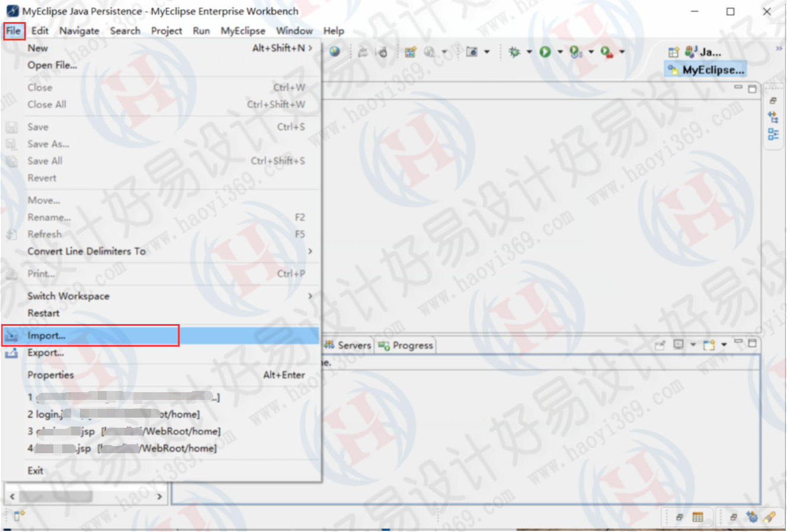This screenshot has height=532, width=787.
Task: Select the MyEclipse... perspective button
Action: click(705, 70)
